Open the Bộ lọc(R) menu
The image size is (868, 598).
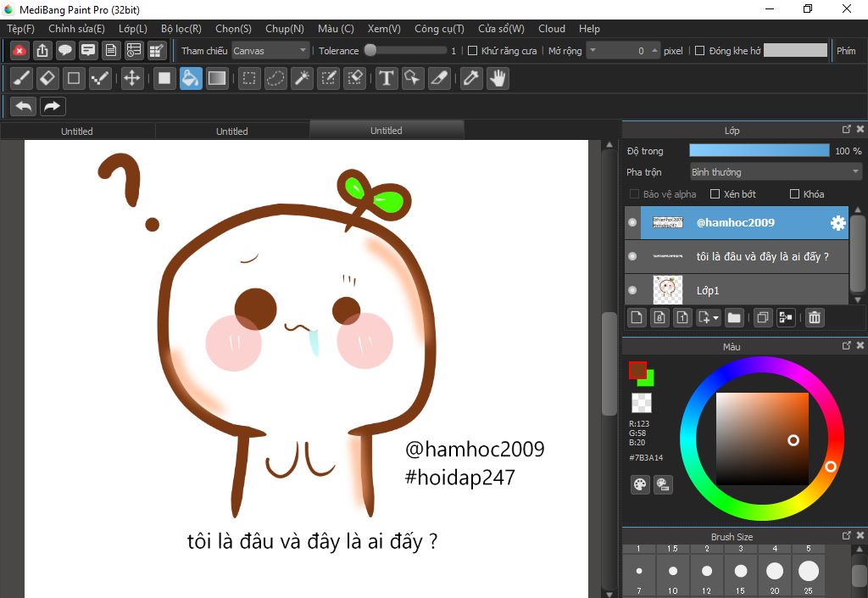(x=181, y=29)
